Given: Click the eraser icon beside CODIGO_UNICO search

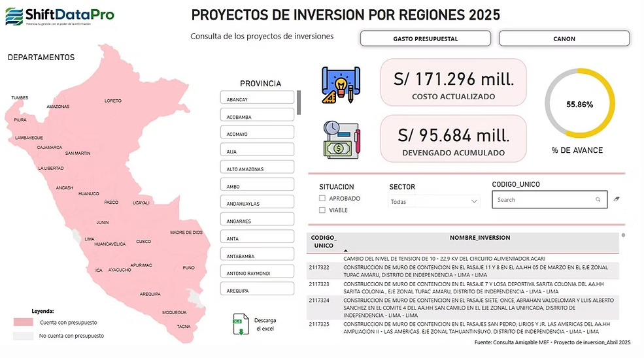Looking at the screenshot, I should (x=617, y=199).
